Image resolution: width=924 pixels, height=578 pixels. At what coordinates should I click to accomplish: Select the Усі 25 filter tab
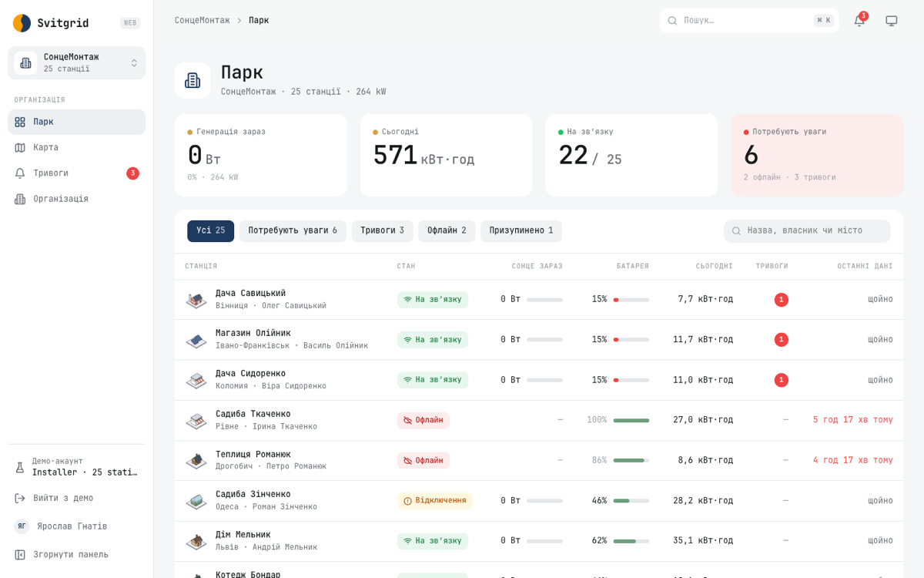[x=210, y=231]
